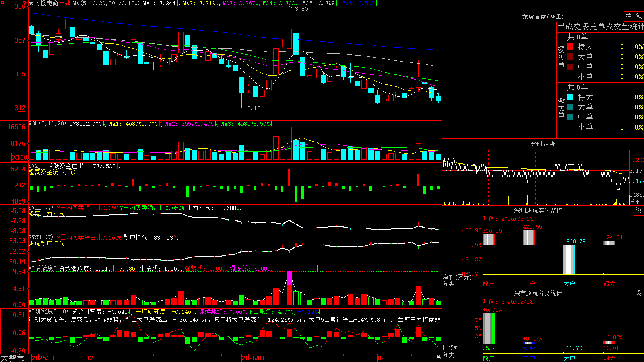
Task: Switch to 笔 display mode
Action: (639, 16)
